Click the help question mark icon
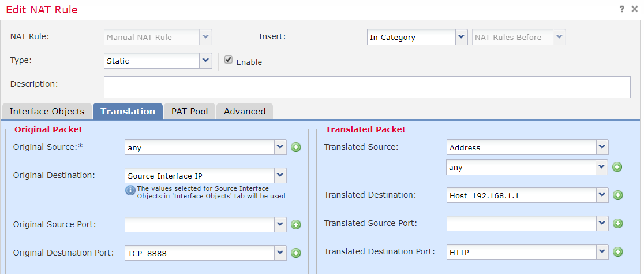Viewport: 644px width, 274px height. [x=622, y=9]
